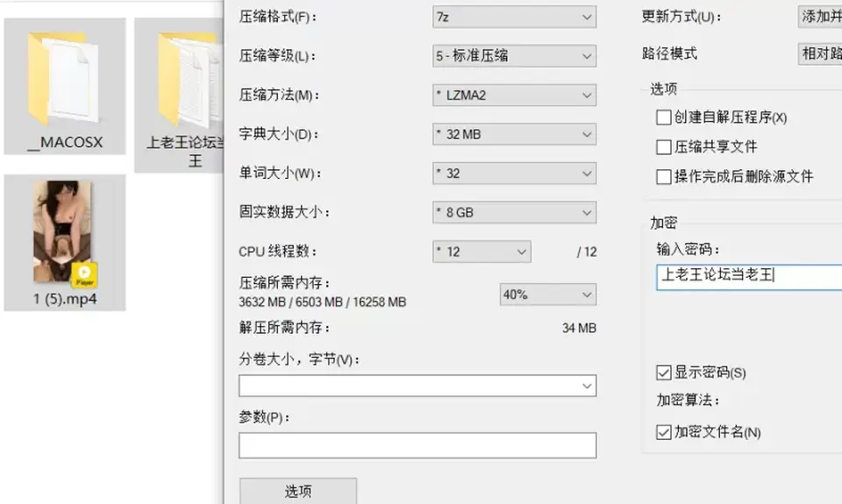Click the 输入密码 password field
This screenshot has height=504, width=842.
point(748,277)
